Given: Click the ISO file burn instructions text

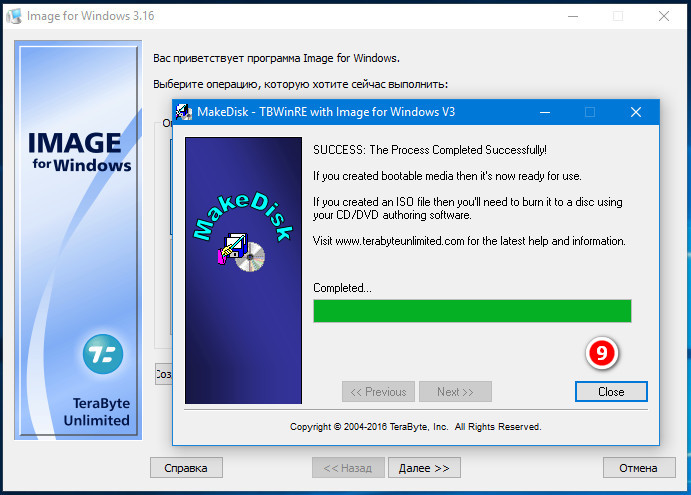Looking at the screenshot, I should pyautogui.click(x=468, y=208).
